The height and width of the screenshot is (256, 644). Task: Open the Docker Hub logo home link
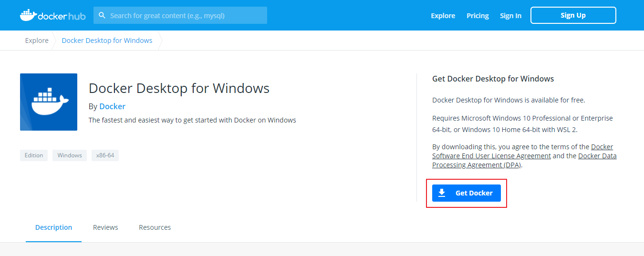[x=52, y=15]
